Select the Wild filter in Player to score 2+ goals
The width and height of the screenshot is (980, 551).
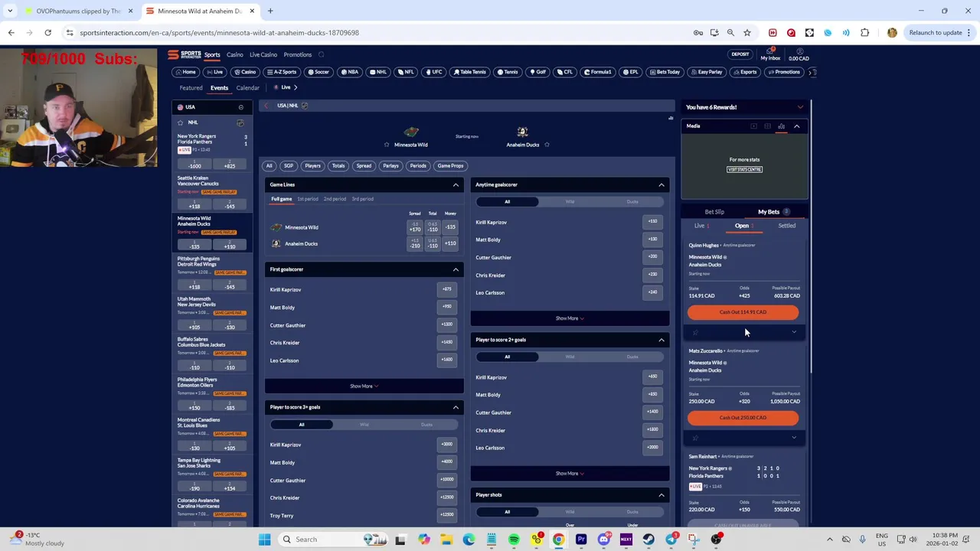pyautogui.click(x=570, y=357)
